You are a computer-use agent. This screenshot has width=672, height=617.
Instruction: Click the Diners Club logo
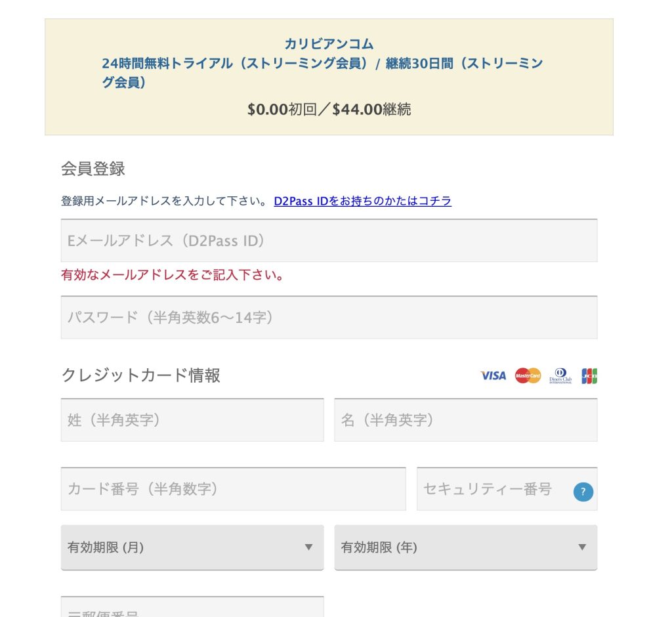point(560,375)
